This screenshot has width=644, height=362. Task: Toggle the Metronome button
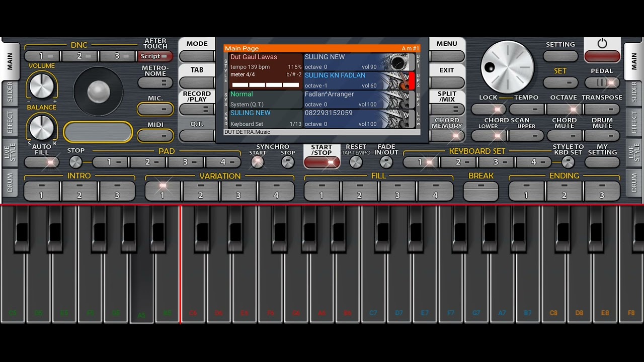(155, 82)
